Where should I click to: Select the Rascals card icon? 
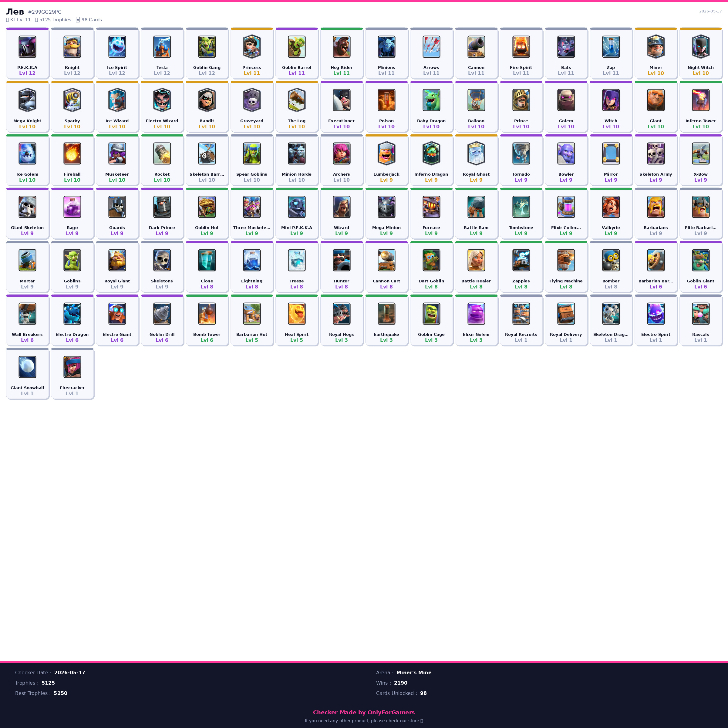click(x=700, y=314)
